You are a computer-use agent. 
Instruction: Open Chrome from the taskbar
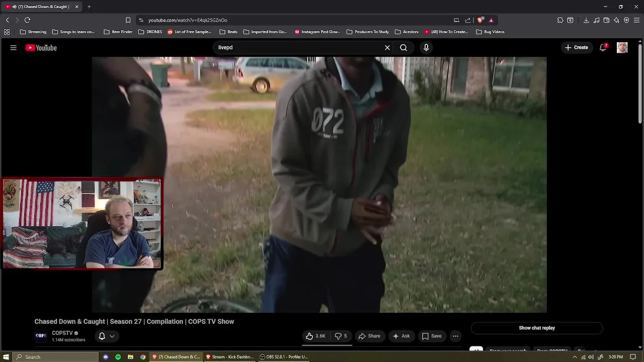pos(143,357)
